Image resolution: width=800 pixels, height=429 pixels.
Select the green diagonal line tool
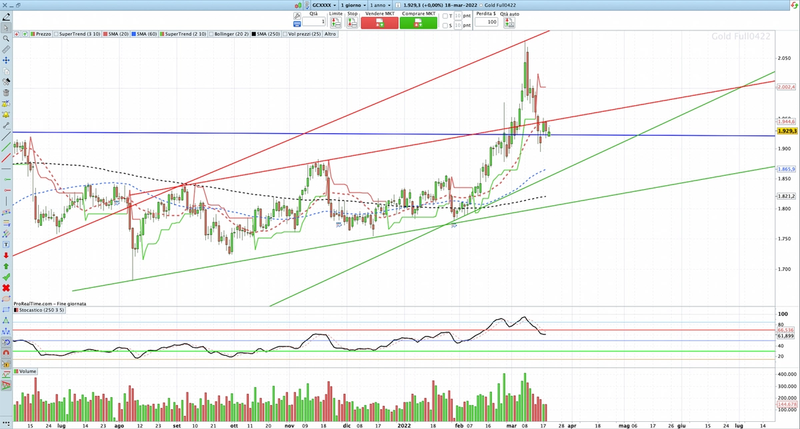pyautogui.click(x=6, y=147)
